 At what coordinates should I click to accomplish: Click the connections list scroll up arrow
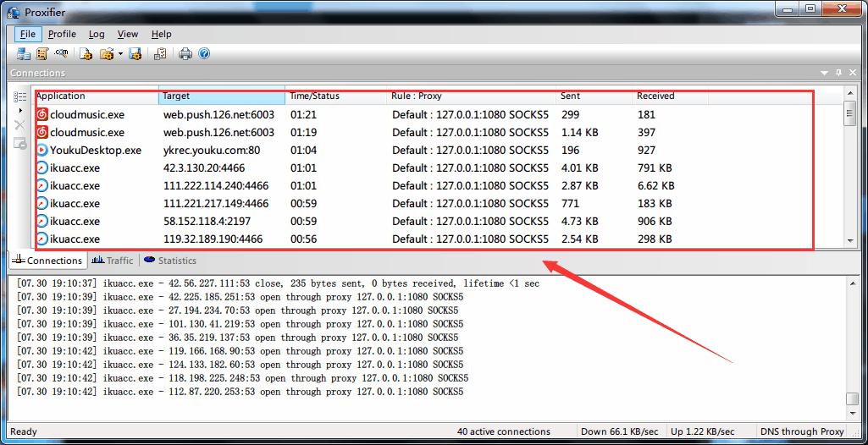851,91
